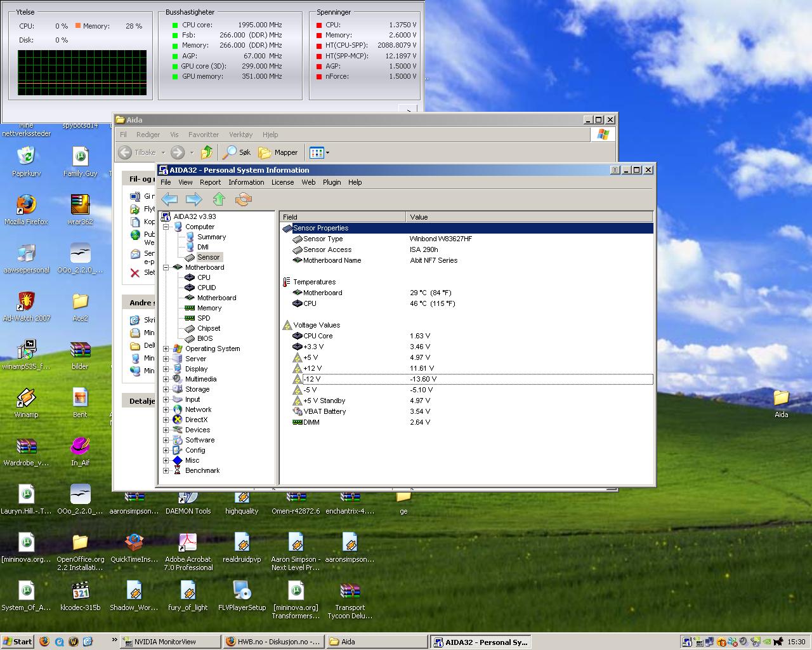Select SPD under Motherboard
The image size is (812, 650).
(x=203, y=318)
